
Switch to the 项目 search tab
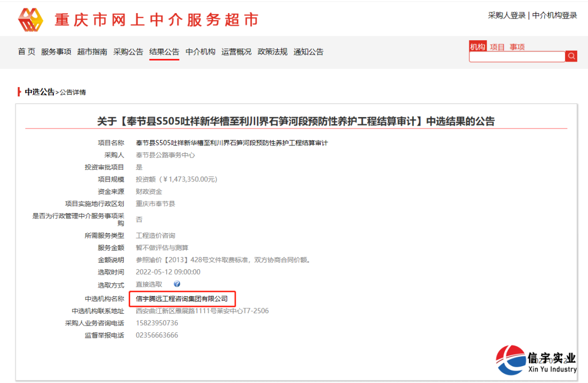(x=497, y=47)
